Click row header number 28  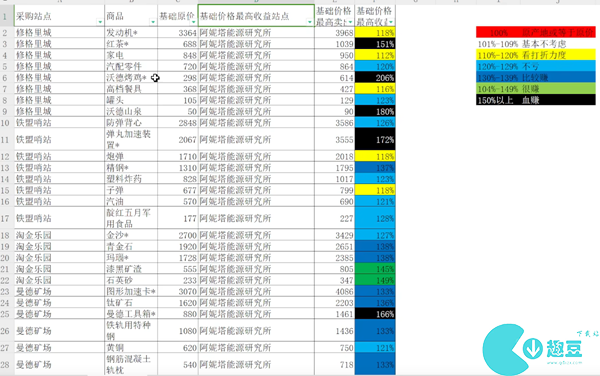coord(5,364)
